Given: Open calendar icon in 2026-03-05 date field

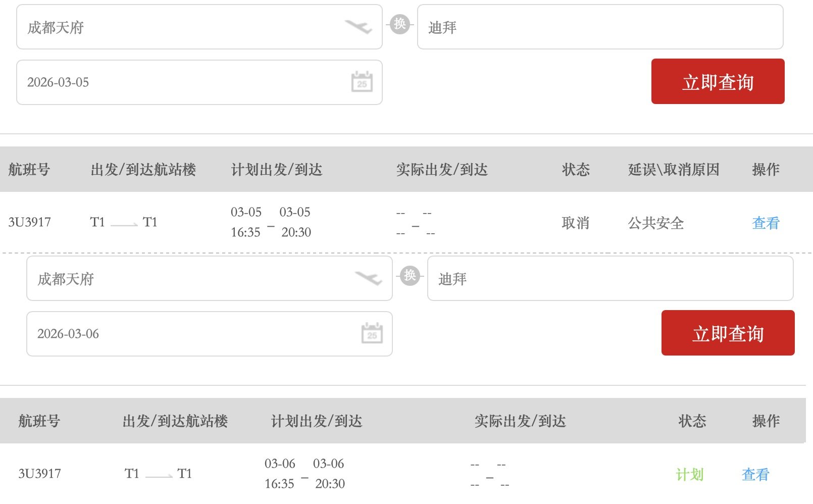Looking at the screenshot, I should click(362, 82).
